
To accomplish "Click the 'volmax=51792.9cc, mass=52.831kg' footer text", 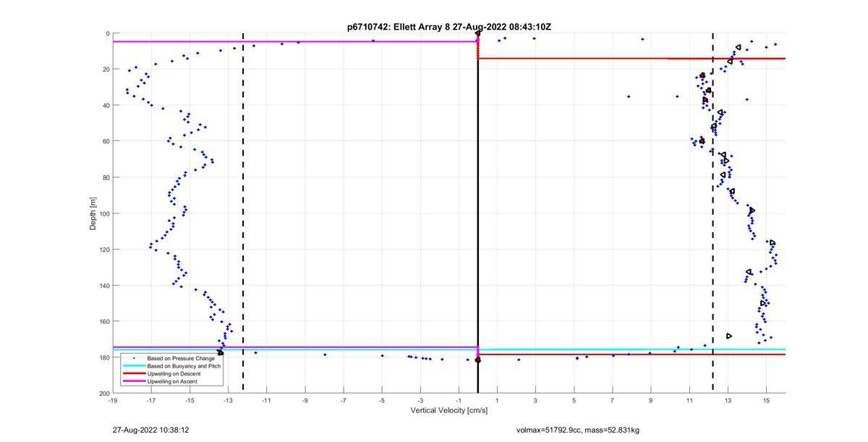I will click(x=577, y=430).
